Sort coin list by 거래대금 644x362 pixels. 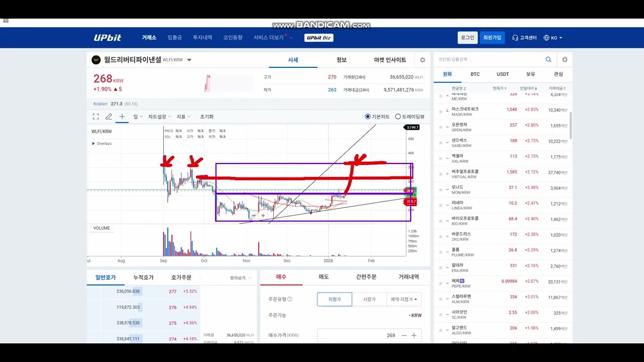pos(558,88)
